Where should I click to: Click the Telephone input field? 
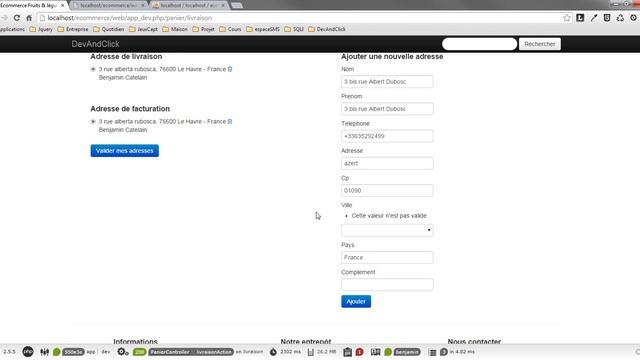387,136
